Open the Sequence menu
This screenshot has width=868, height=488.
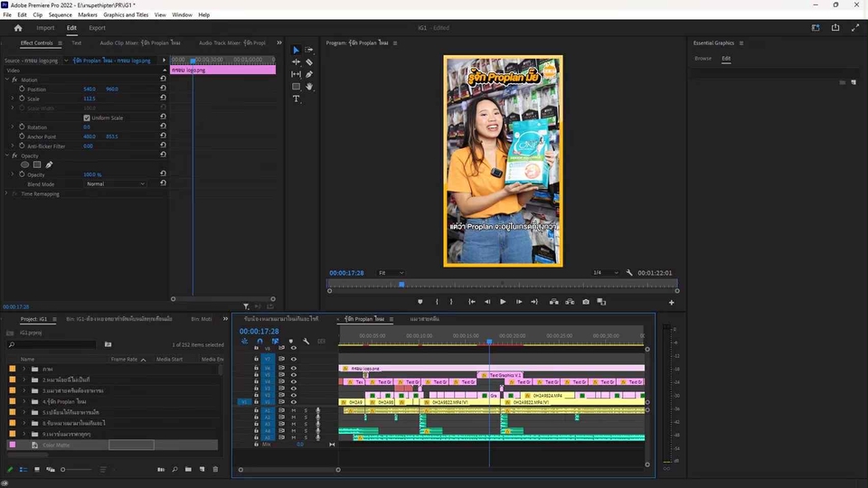pos(60,15)
